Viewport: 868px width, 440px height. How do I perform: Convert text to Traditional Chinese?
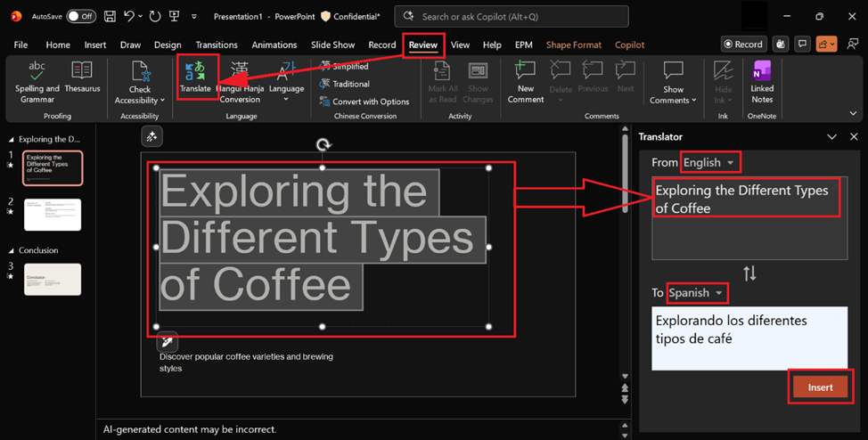(344, 84)
